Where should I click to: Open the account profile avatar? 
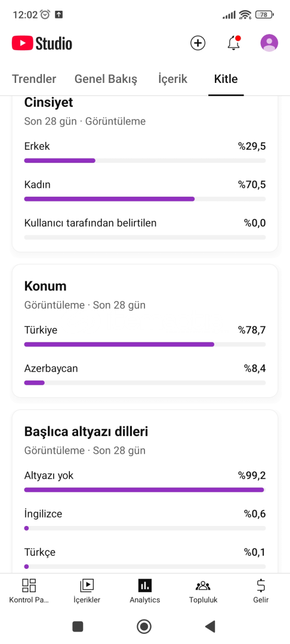coord(270,43)
